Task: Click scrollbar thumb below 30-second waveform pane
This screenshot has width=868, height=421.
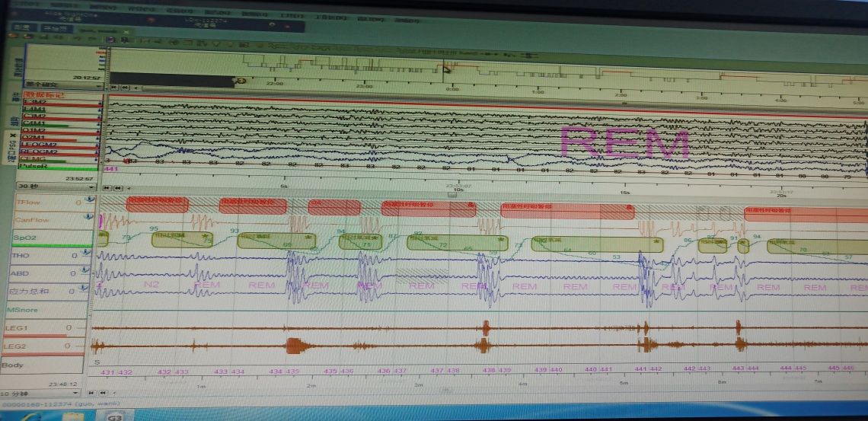Action: (452, 195)
